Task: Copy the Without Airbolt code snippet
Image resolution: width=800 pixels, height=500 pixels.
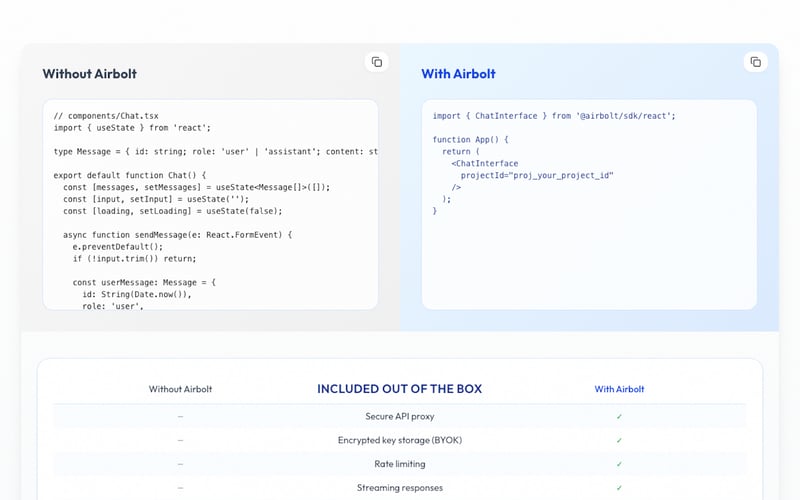Action: (x=377, y=62)
